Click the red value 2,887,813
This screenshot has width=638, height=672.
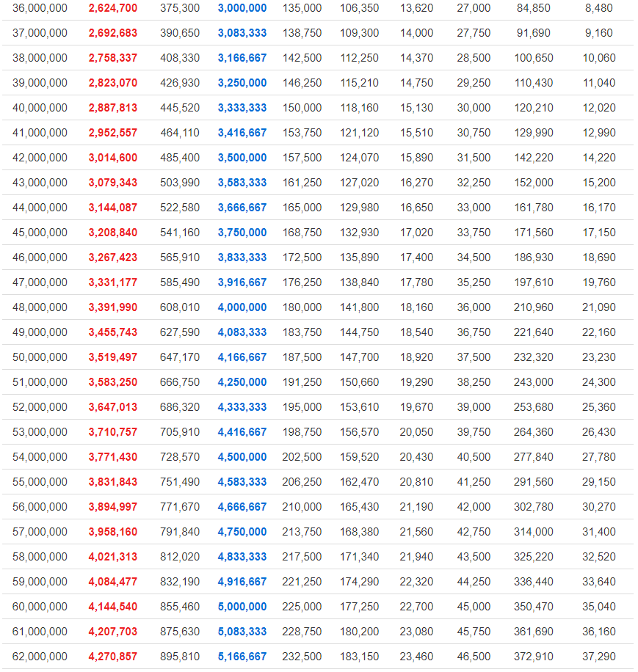[113, 108]
